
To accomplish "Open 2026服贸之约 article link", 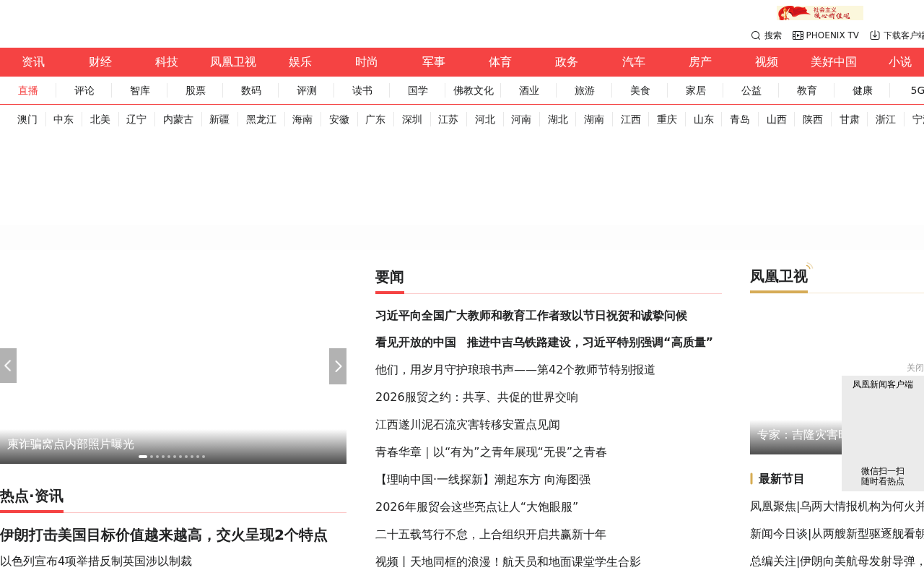I will tap(476, 397).
